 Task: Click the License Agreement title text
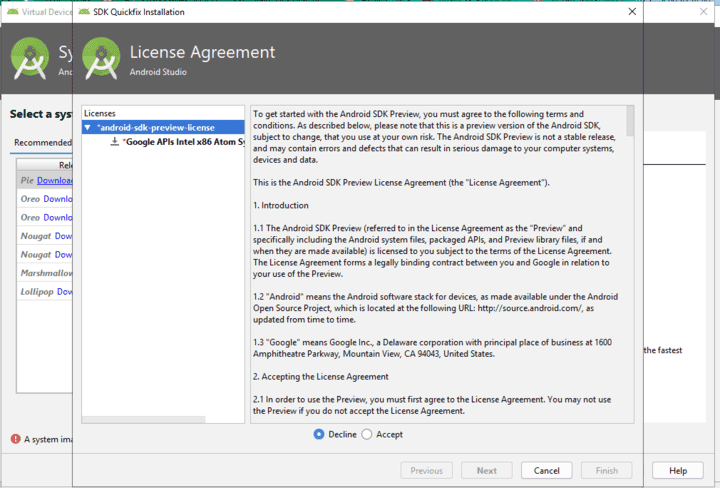pos(202,52)
